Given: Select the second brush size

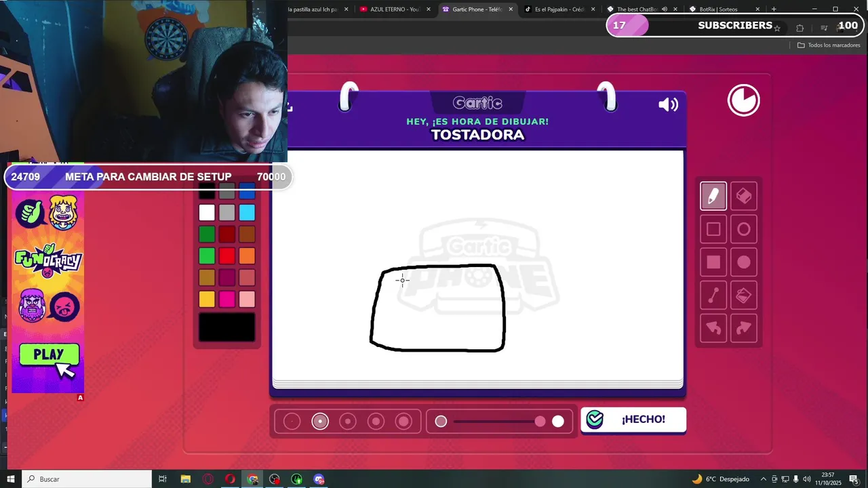Looking at the screenshot, I should tap(320, 422).
